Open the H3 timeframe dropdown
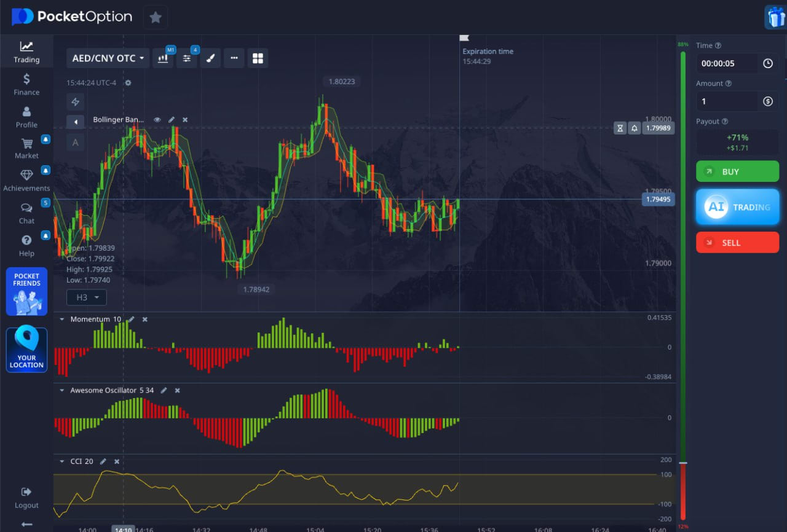 pos(87,297)
